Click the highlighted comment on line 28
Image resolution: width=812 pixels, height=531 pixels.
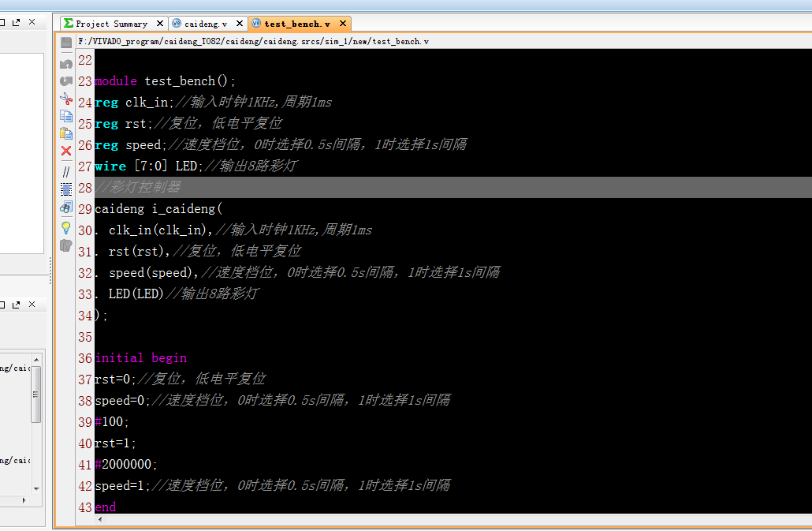point(137,188)
